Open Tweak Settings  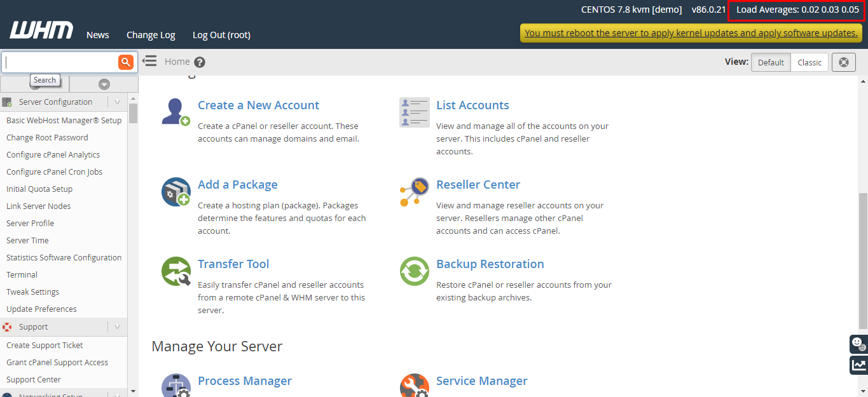point(32,292)
